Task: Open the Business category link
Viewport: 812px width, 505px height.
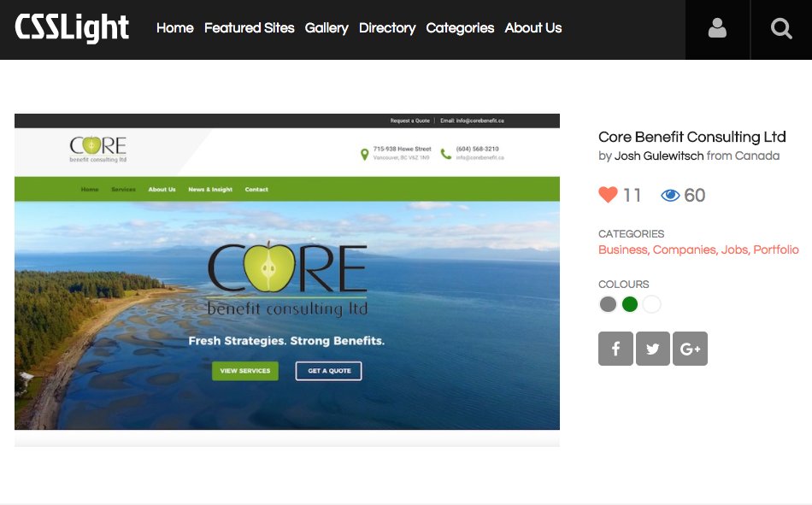Action: pos(623,250)
